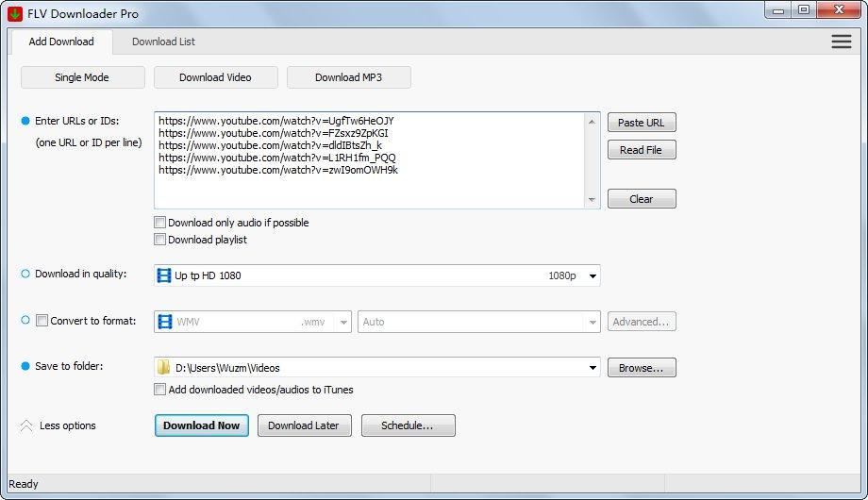Click the URL list scroll up arrow

[592, 122]
